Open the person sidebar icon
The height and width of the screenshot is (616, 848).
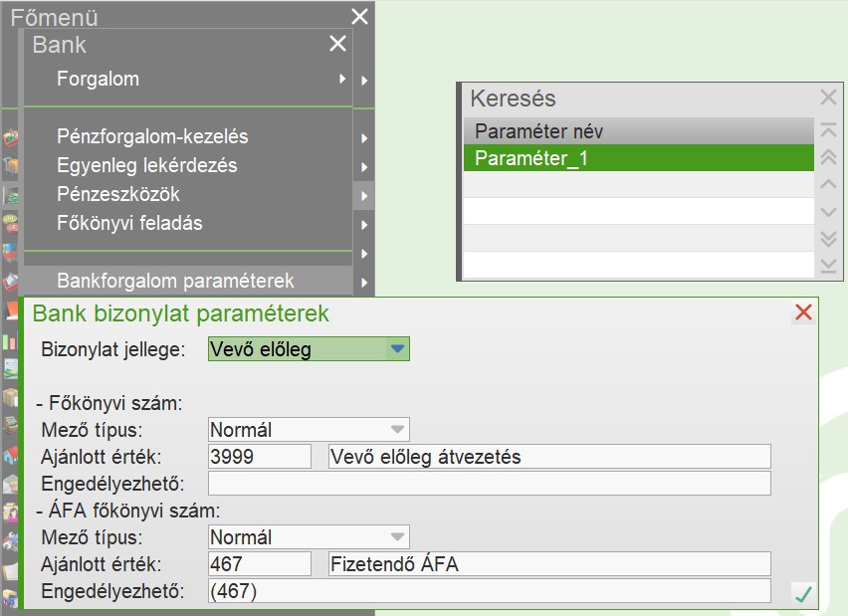(x=10, y=513)
